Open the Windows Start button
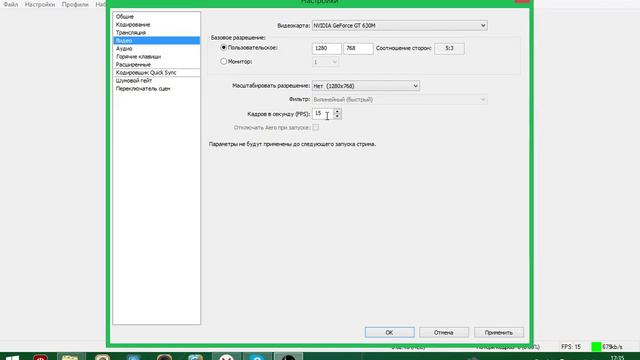The image size is (640, 360). coord(12,358)
